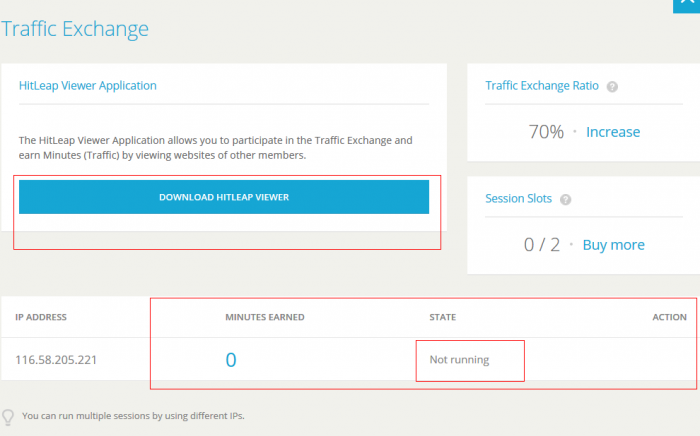700x436 pixels.
Task: Click the lightbulb tip icon
Action: (8, 416)
